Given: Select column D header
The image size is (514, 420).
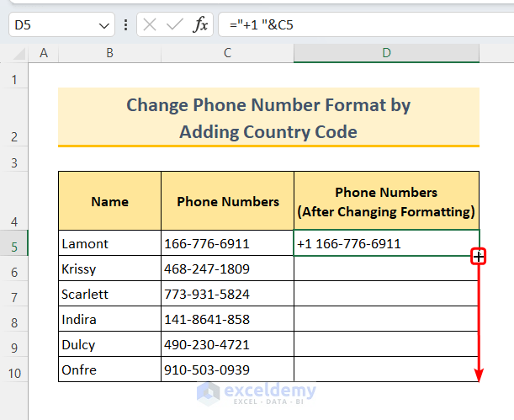Looking at the screenshot, I should (386, 53).
